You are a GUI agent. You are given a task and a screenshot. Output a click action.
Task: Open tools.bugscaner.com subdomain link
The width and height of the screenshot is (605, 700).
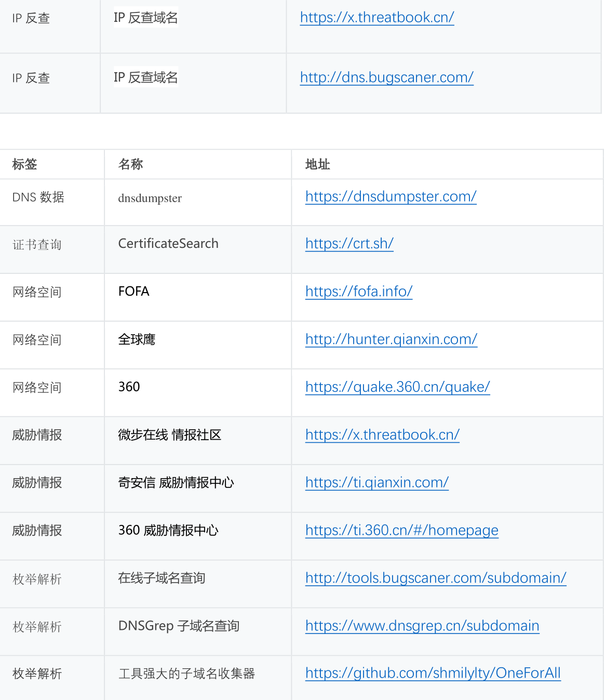click(436, 578)
